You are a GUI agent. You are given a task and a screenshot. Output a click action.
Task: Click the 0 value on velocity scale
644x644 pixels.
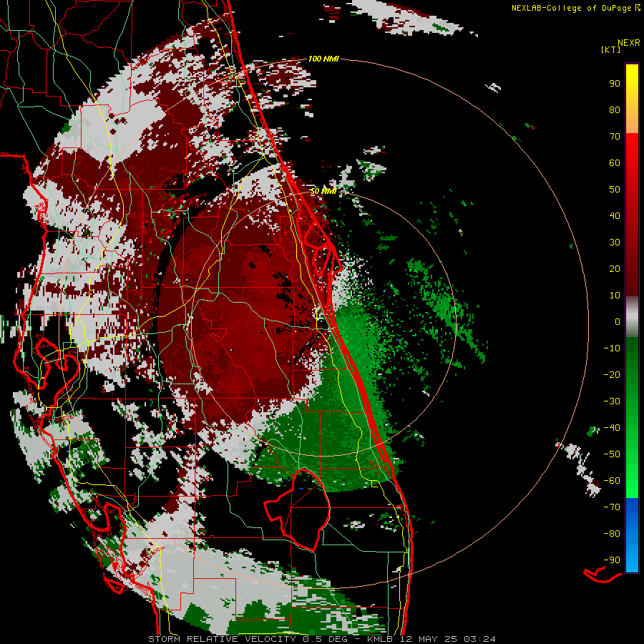pyautogui.click(x=618, y=321)
